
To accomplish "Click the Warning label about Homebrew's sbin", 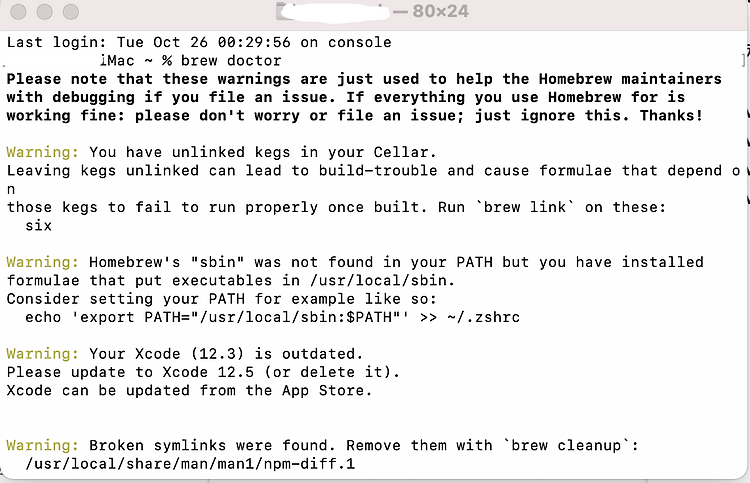I will click(x=43, y=262).
